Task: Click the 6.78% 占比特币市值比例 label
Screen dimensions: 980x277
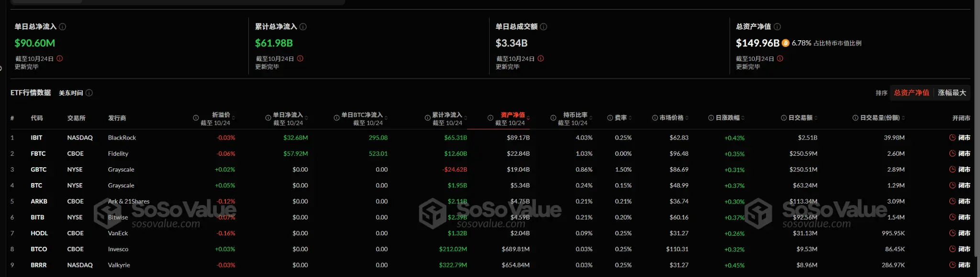Action: 826,43
